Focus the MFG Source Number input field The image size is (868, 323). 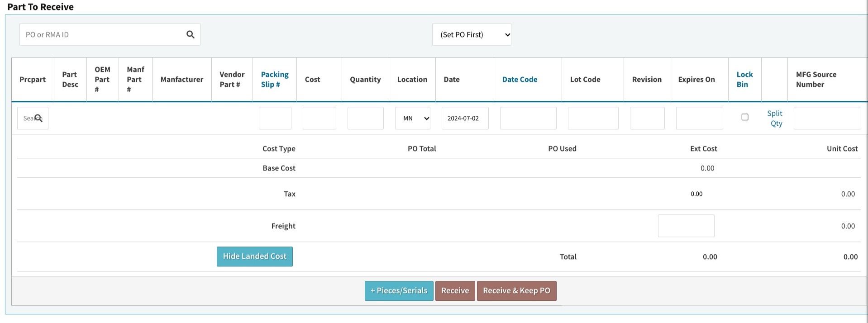(x=827, y=119)
